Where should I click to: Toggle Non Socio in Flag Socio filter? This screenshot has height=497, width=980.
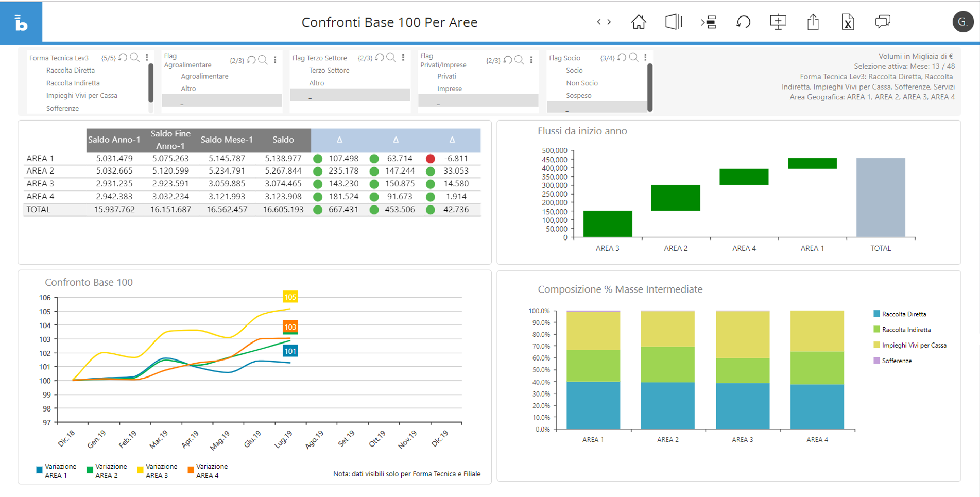click(x=582, y=83)
